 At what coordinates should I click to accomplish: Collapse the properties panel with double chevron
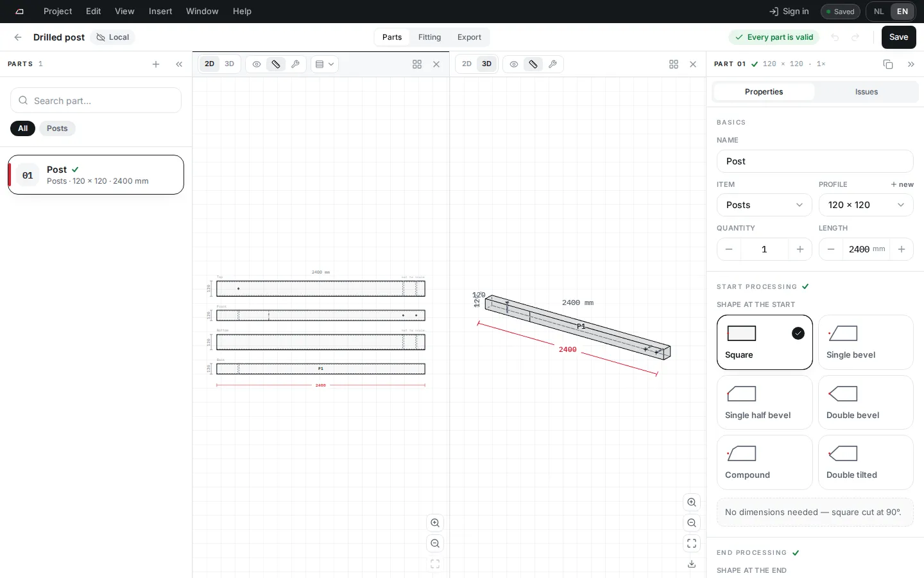click(x=911, y=64)
